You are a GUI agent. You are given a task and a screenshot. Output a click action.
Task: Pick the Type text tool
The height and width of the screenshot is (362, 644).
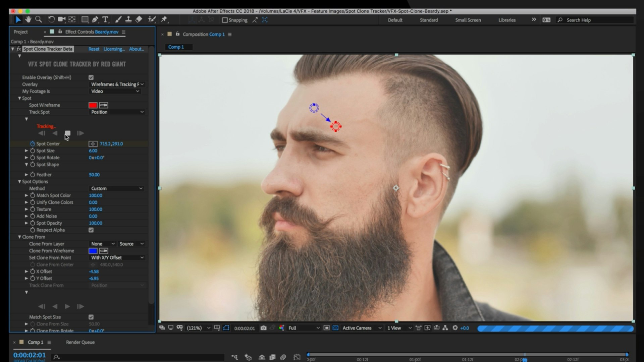point(105,19)
